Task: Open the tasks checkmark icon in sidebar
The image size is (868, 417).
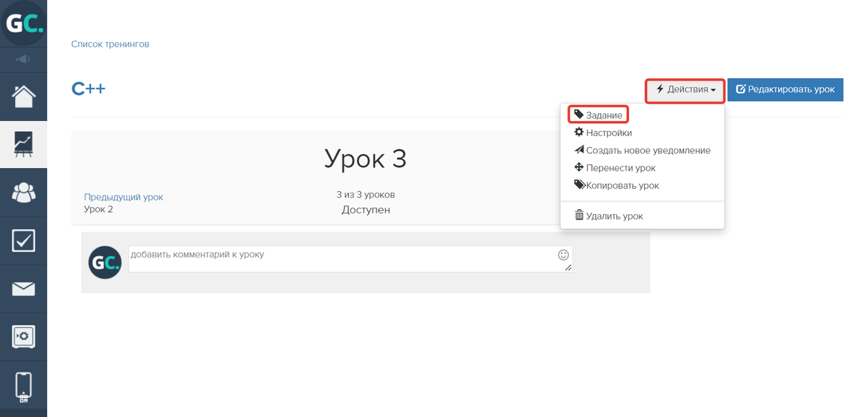Action: [23, 240]
